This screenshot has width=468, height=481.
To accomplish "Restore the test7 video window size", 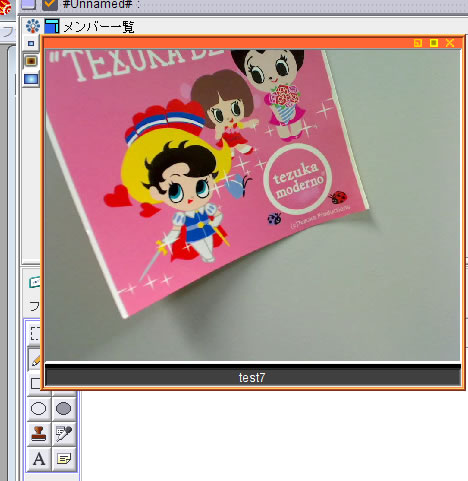I will 418,43.
